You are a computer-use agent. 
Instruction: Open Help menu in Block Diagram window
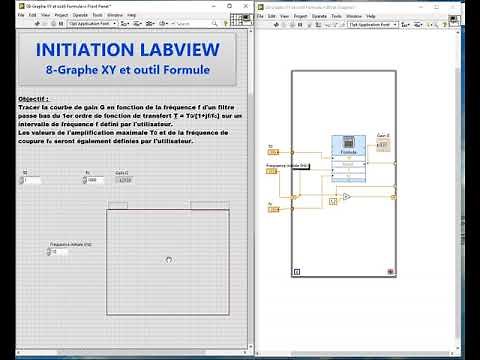click(x=371, y=16)
